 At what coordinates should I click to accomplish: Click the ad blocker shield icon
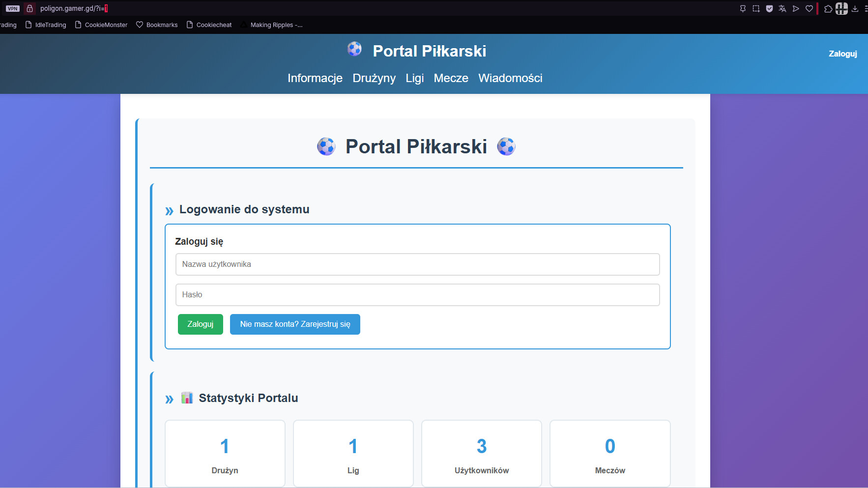click(x=769, y=8)
